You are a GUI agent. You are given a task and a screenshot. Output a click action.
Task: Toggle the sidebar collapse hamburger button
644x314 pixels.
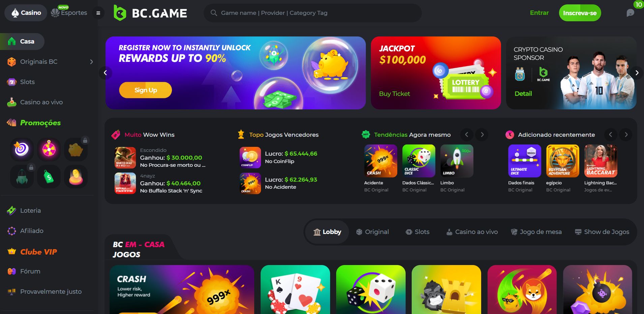[x=98, y=13]
